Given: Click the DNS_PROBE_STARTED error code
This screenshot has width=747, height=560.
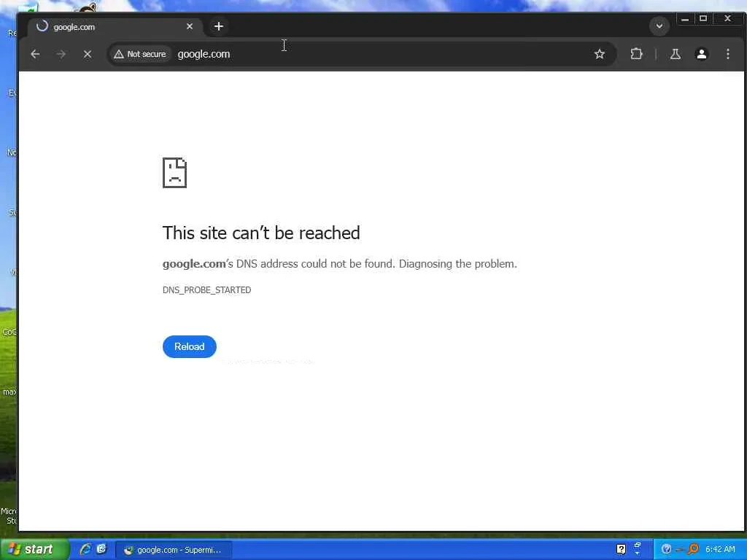Looking at the screenshot, I should click(206, 290).
